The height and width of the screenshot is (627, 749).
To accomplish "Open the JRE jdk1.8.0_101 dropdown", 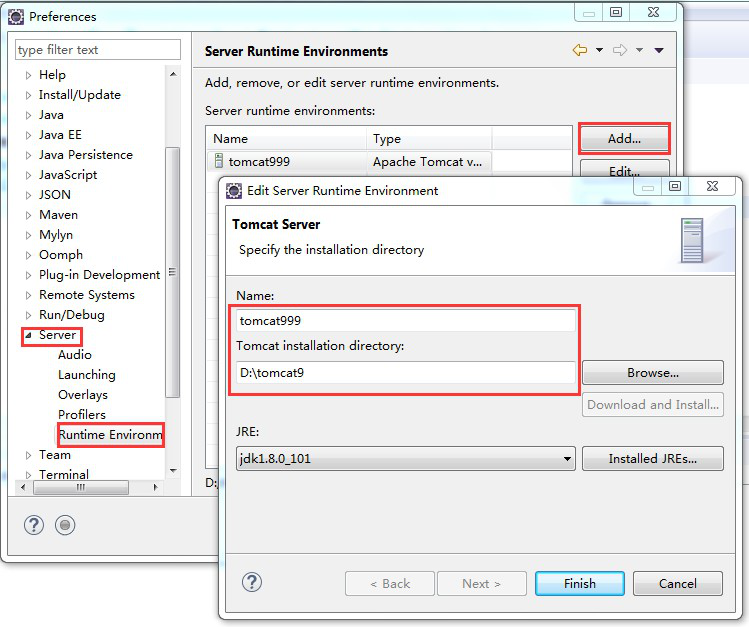I will click(567, 460).
